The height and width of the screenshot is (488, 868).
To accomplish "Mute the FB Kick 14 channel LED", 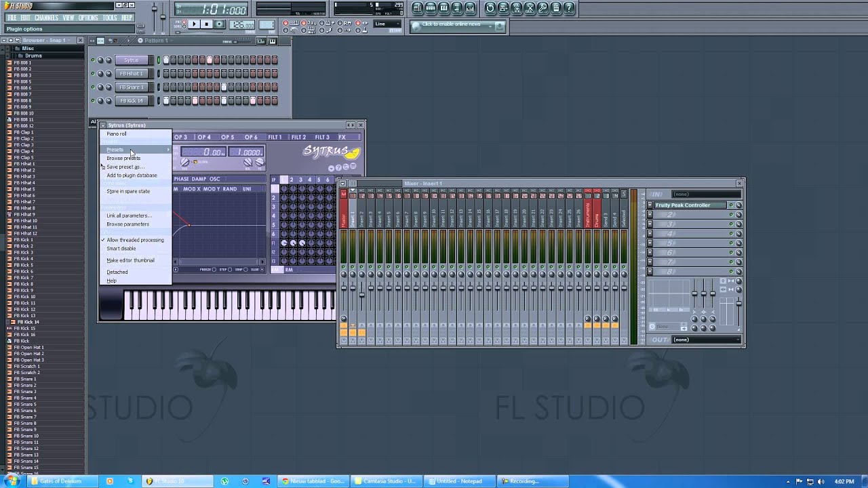I will click(93, 101).
